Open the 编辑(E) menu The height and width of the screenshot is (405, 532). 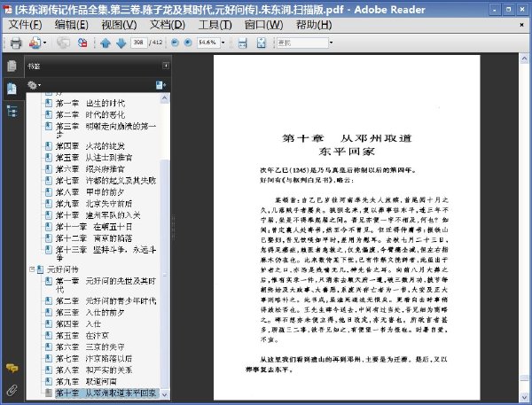point(71,25)
